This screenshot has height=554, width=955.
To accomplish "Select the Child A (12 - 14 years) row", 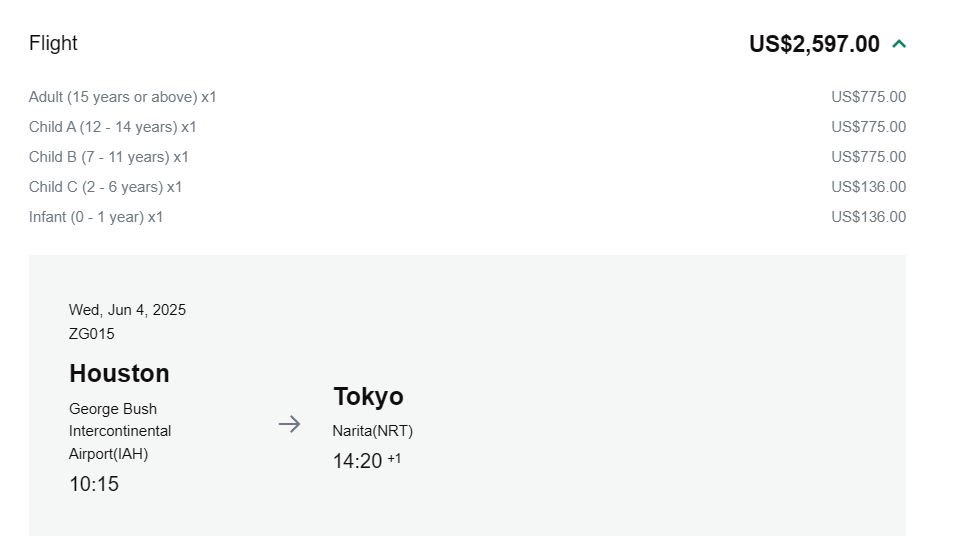I will click(x=113, y=127).
